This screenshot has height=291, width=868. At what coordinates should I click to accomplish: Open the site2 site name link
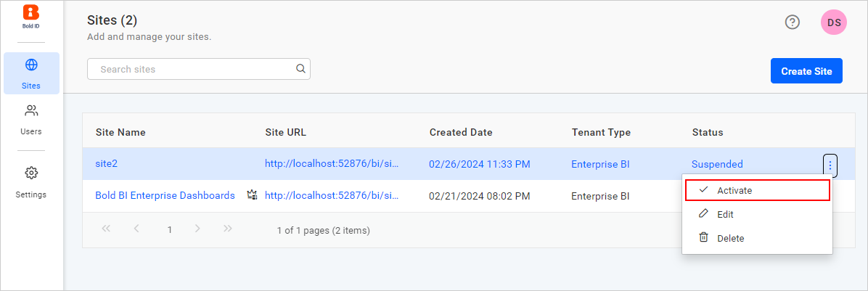point(106,164)
